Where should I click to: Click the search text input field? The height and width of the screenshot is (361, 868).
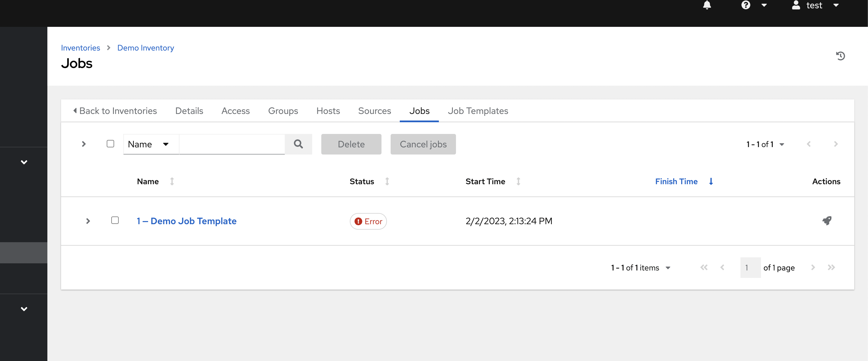click(232, 144)
